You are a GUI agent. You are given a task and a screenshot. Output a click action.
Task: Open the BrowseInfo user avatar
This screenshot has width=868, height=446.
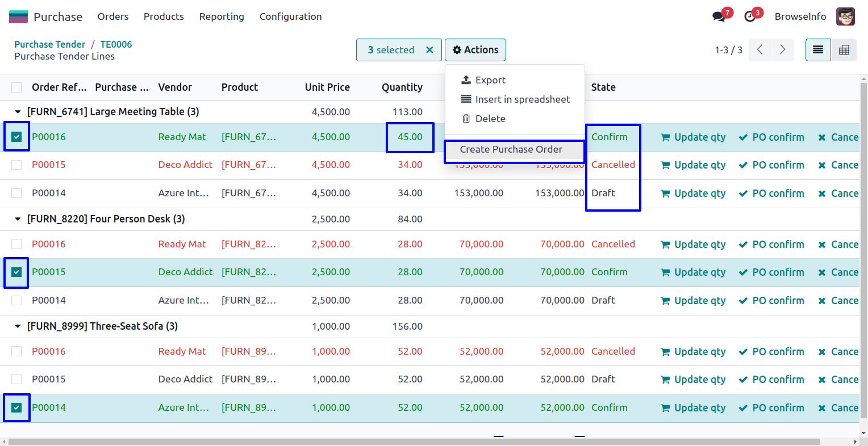tap(845, 16)
